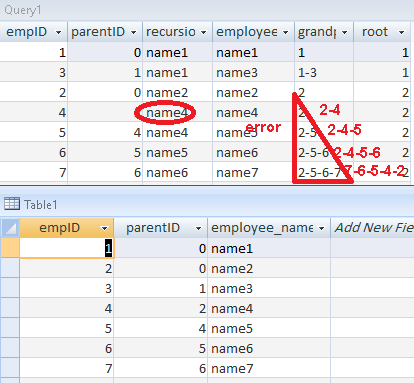Click the name3 cell in Query1 employee column
Image resolution: width=414 pixels, height=383 pixels.
click(x=253, y=72)
